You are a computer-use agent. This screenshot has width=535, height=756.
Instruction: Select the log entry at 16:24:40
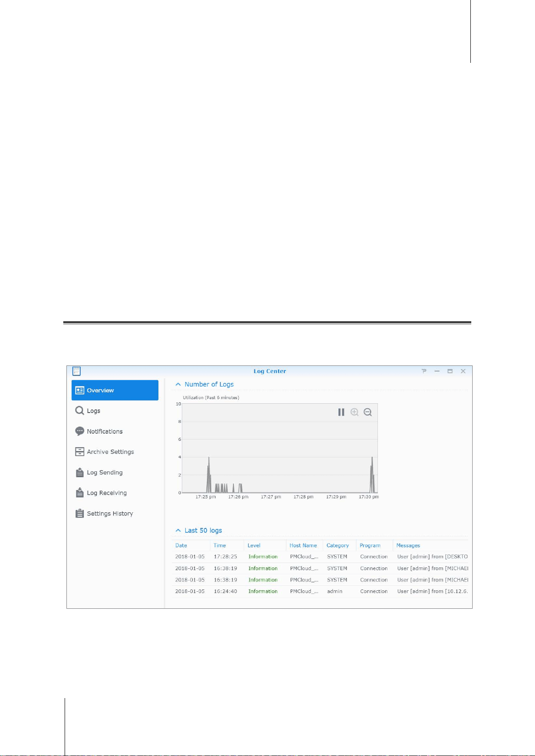(x=320, y=591)
